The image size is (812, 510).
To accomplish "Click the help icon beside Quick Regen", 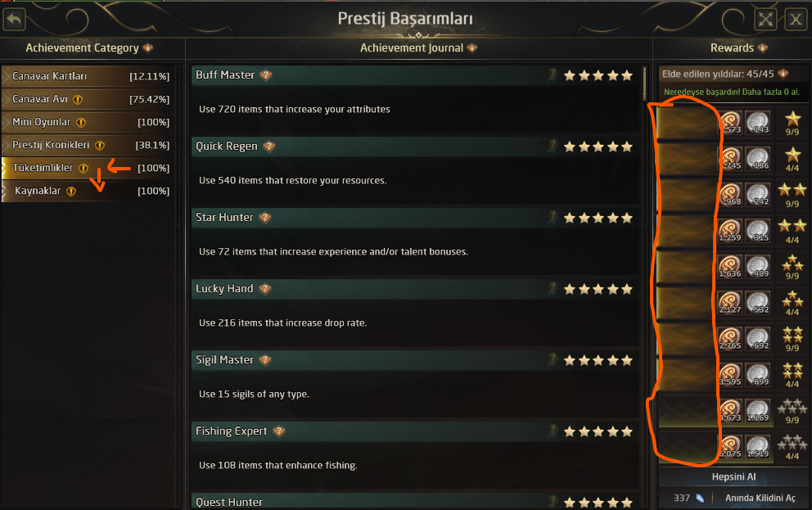I will tap(269, 147).
